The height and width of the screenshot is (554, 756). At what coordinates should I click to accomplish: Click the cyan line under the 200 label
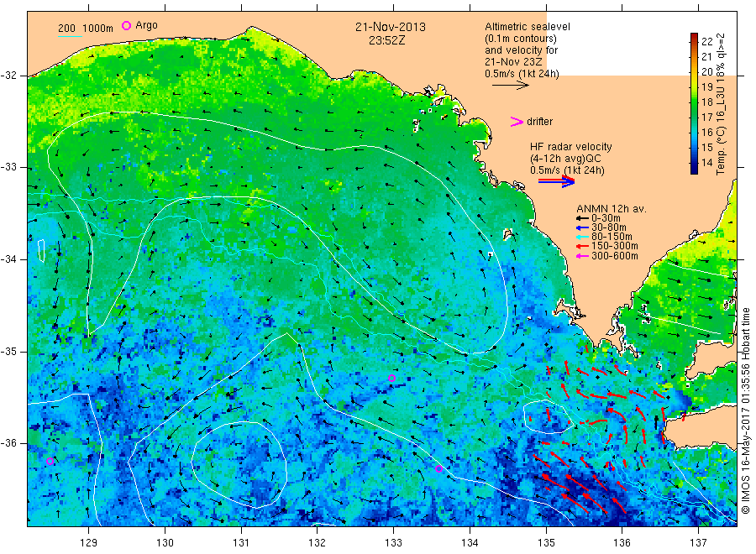coord(70,36)
